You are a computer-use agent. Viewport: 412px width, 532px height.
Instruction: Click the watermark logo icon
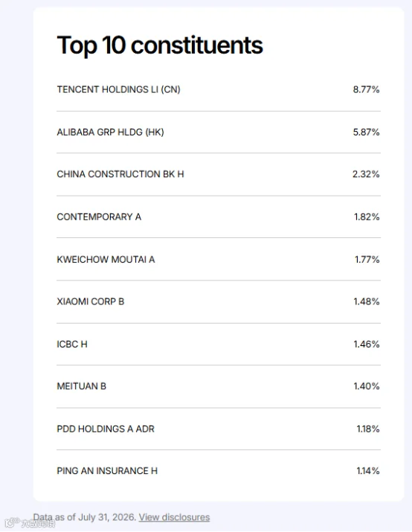(12, 522)
